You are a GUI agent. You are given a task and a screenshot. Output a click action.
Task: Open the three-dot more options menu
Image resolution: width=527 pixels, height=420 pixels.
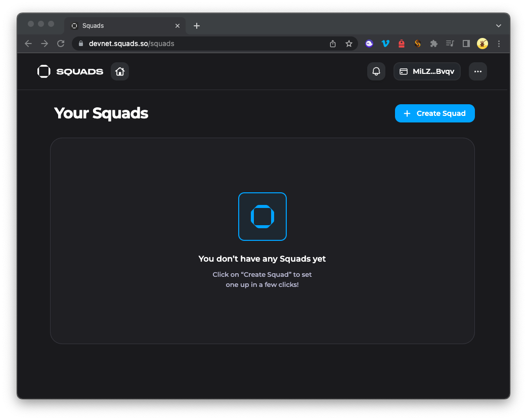478,71
